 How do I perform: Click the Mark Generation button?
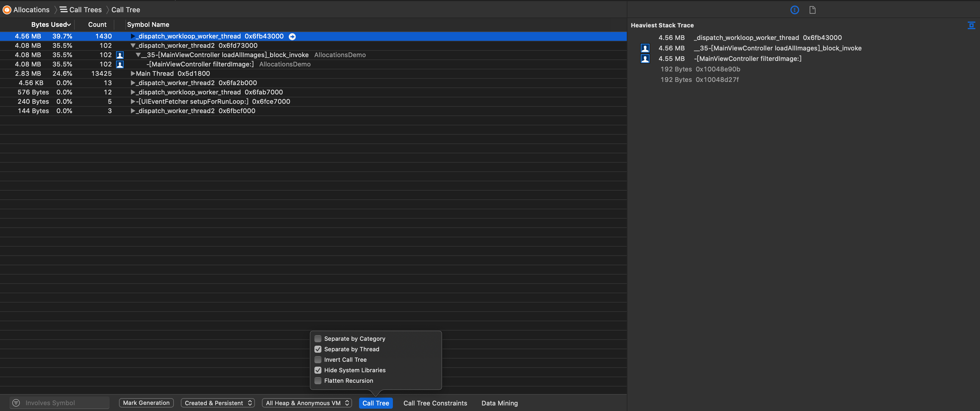tap(146, 403)
